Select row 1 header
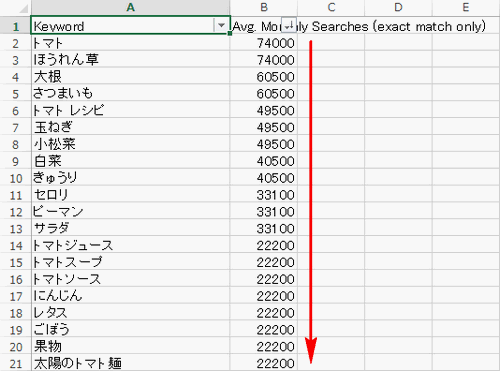Screen dimensions: 500x371 [x=15, y=26]
